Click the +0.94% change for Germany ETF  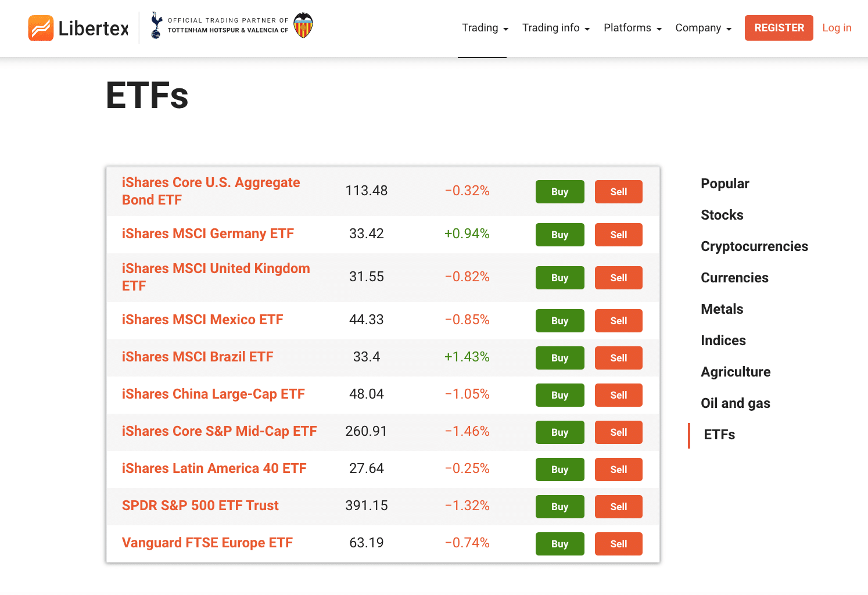[x=467, y=234]
